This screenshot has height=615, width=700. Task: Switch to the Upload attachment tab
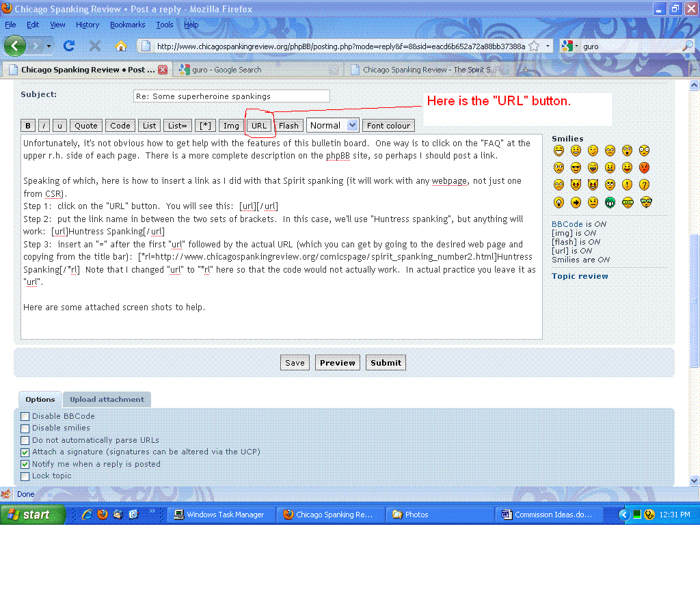point(107,400)
